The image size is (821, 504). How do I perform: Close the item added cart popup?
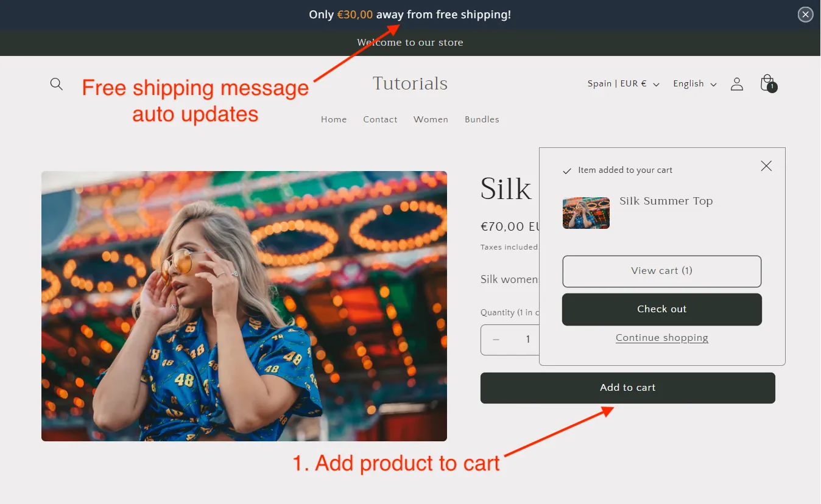point(766,166)
